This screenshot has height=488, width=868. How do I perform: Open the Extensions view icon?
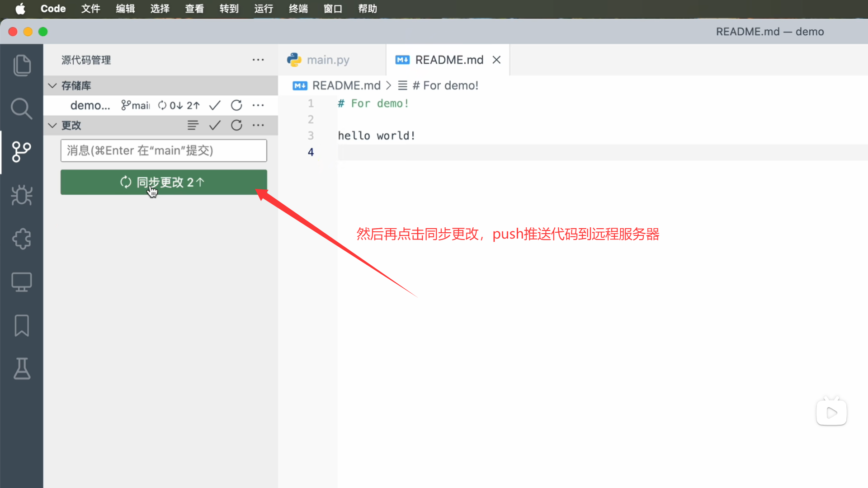(22, 239)
